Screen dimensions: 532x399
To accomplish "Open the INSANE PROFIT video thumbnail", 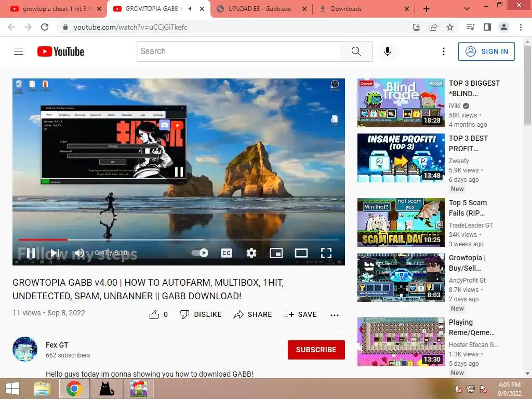I will click(401, 158).
